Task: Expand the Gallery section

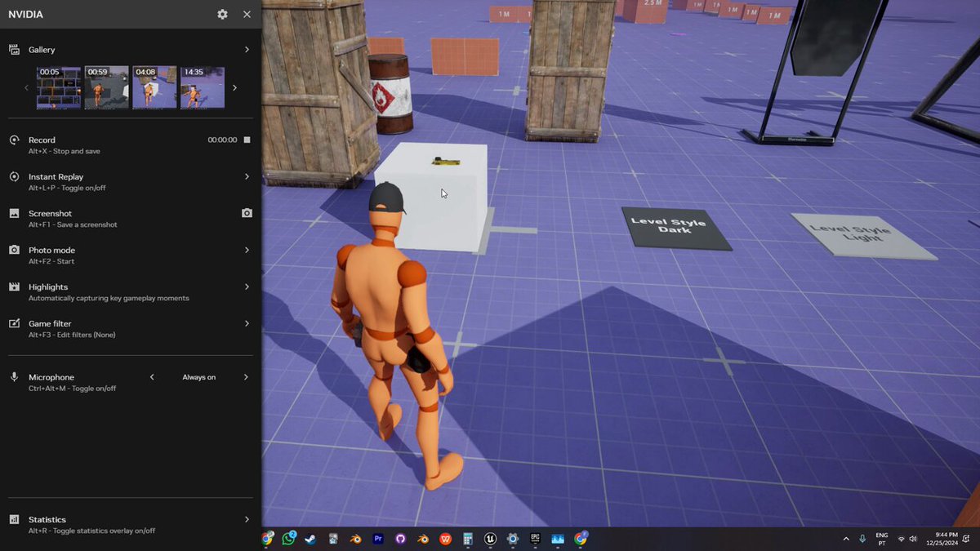Action: point(131,50)
